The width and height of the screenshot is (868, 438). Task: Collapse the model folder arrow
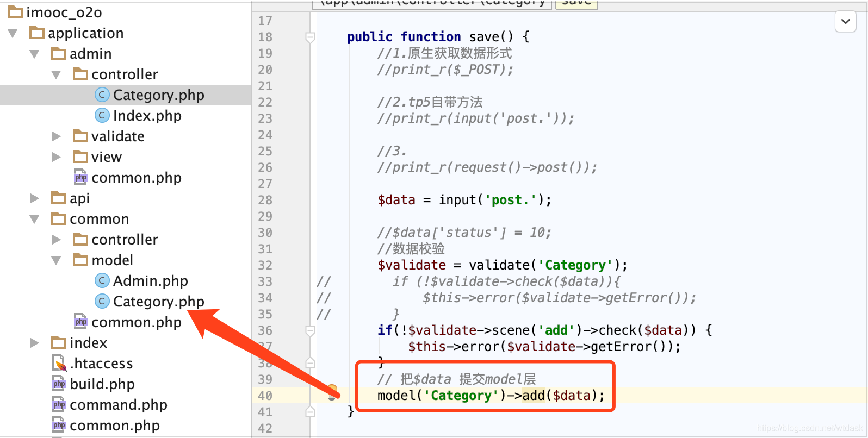tap(56, 261)
